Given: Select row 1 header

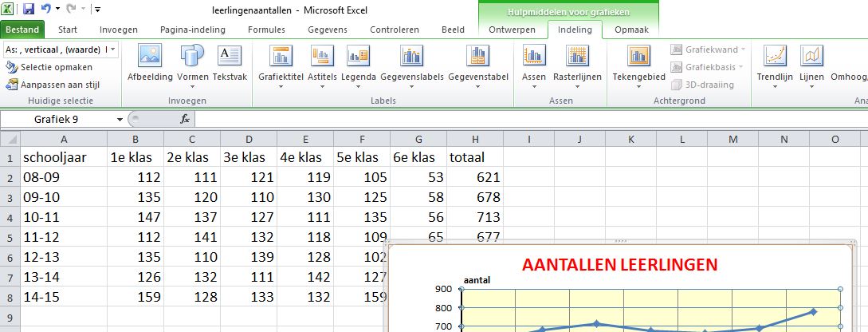Looking at the screenshot, I should click(x=10, y=157).
